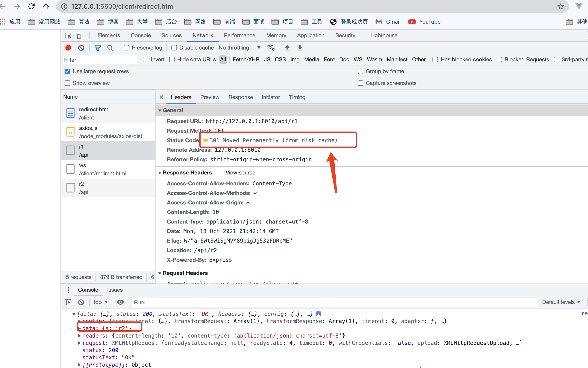
Task: Filter requests by Fetch/XHR type
Action: 246,60
